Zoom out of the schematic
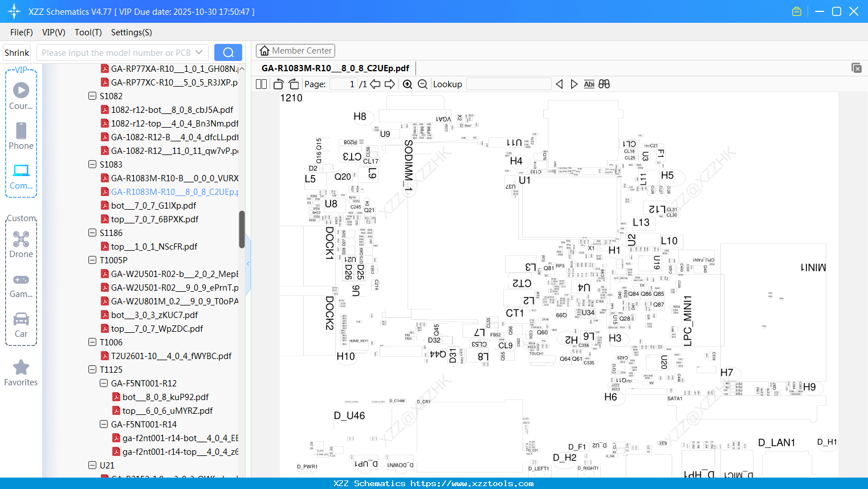This screenshot has width=868, height=489. click(423, 84)
